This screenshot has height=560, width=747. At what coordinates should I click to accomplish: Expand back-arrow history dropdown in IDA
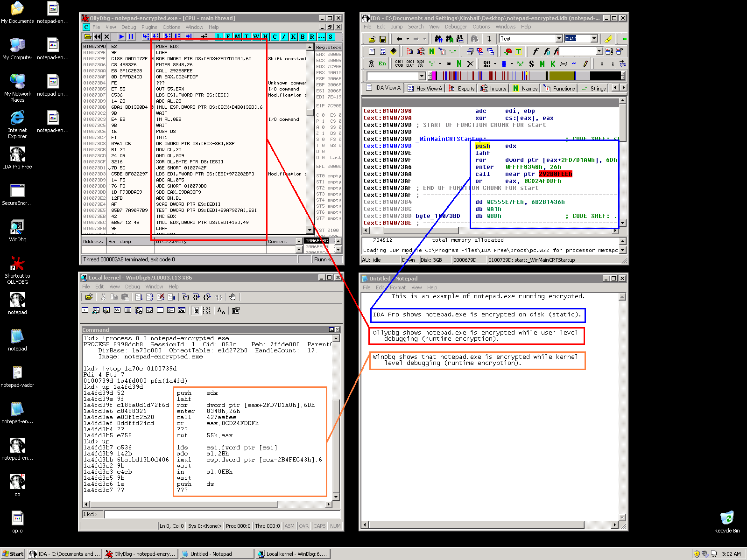(x=408, y=39)
